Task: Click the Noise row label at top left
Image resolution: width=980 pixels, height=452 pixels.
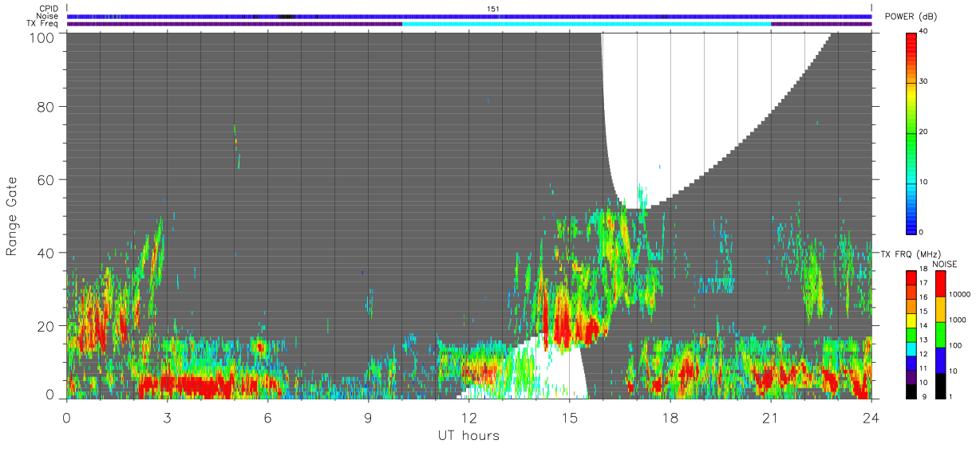Action: 48,16
